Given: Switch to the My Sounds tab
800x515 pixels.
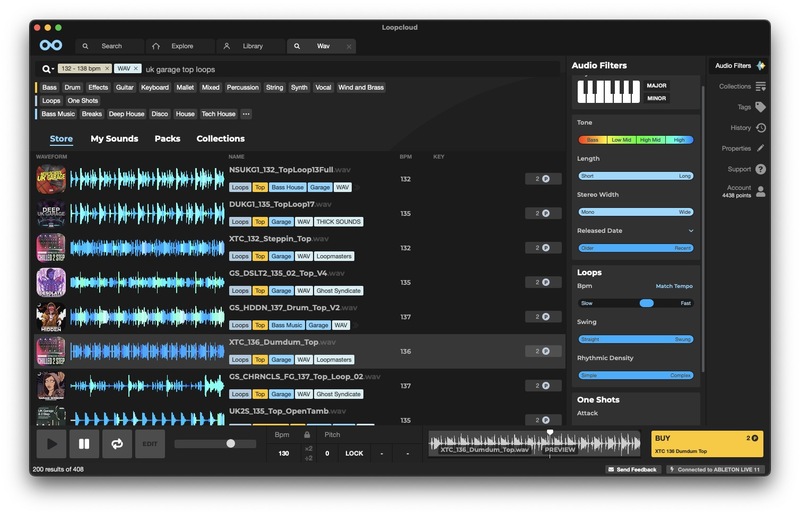Looking at the screenshot, I should 114,139.
